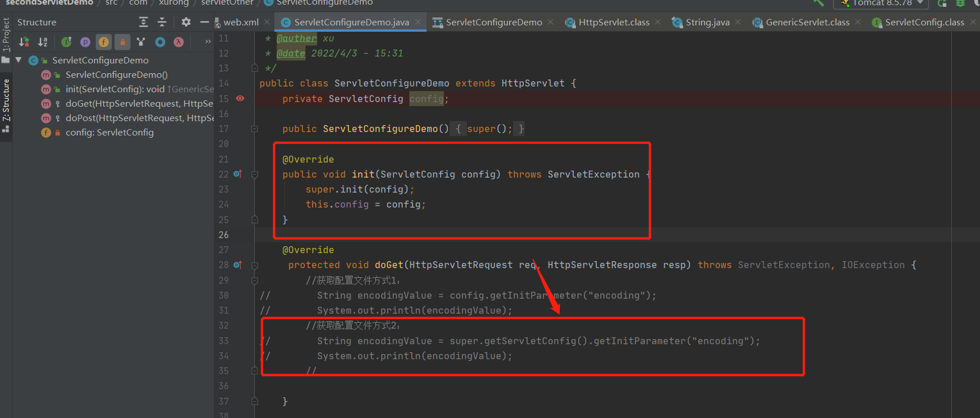Click the green Debug bug icon
980x418 pixels.
click(960, 3)
